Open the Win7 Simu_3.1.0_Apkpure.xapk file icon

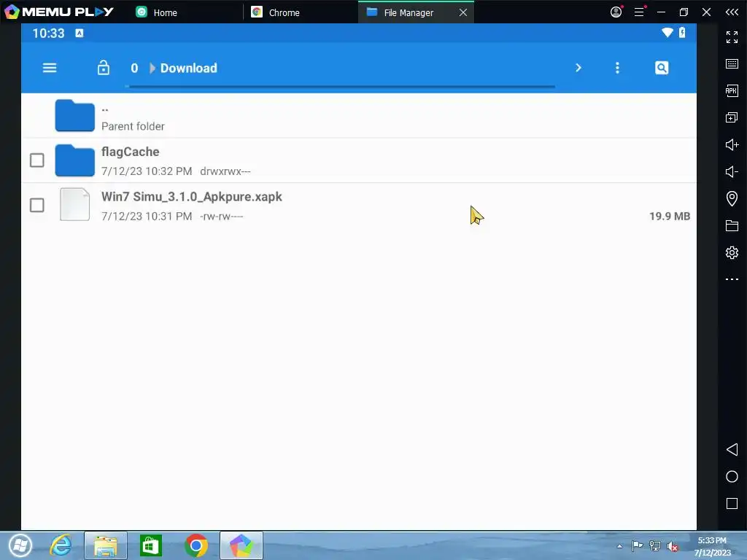tap(75, 204)
